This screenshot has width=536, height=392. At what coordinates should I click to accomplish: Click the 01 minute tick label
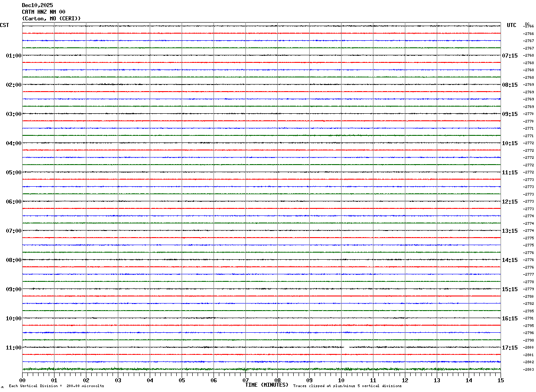click(54, 380)
